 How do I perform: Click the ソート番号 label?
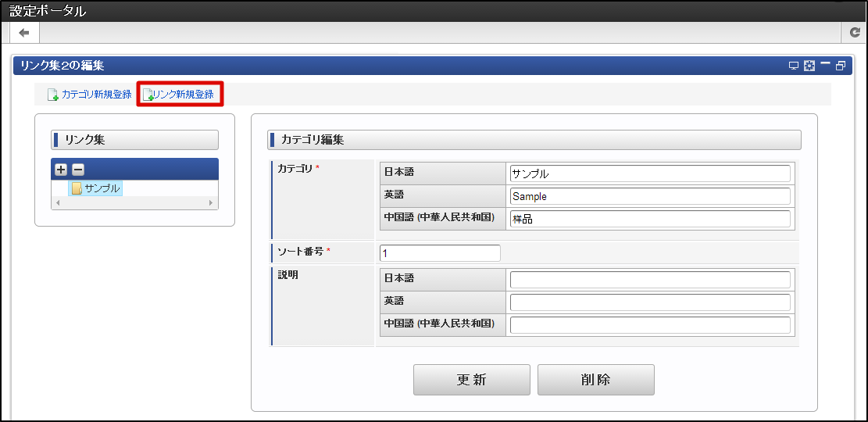coord(301,252)
